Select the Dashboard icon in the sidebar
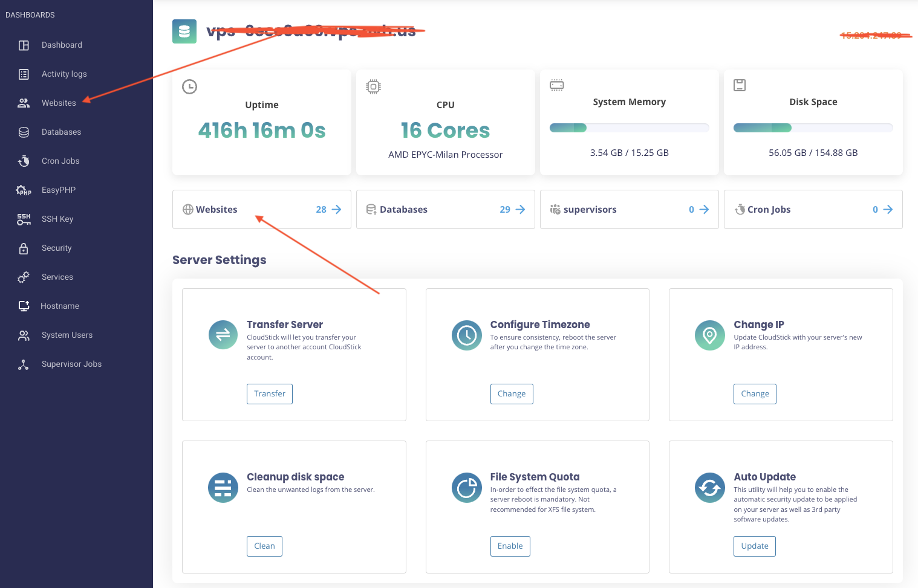The width and height of the screenshot is (918, 588). pyautogui.click(x=23, y=45)
